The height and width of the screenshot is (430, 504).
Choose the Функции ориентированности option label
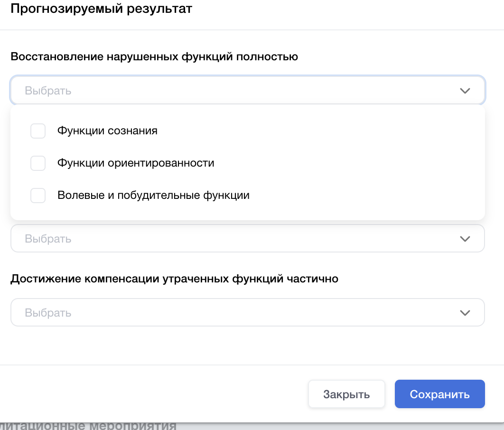click(136, 163)
